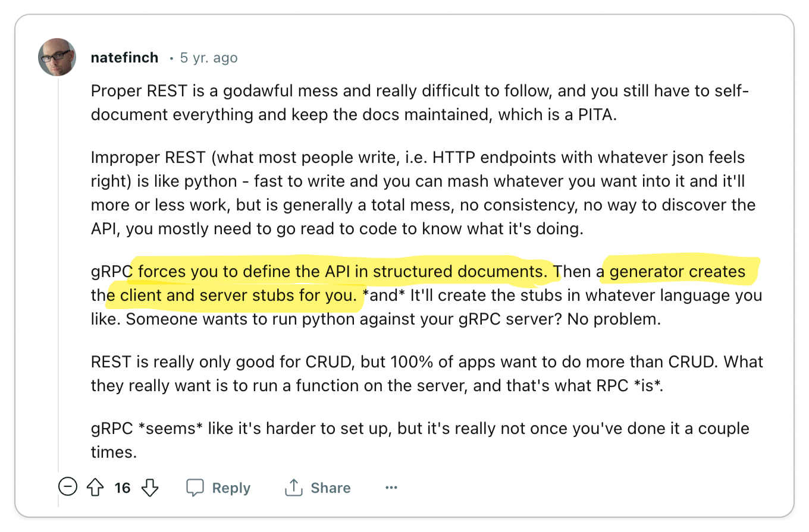Screen dimensions: 809x532
Task: Upvote natefinch's comment
Action: click(95, 488)
